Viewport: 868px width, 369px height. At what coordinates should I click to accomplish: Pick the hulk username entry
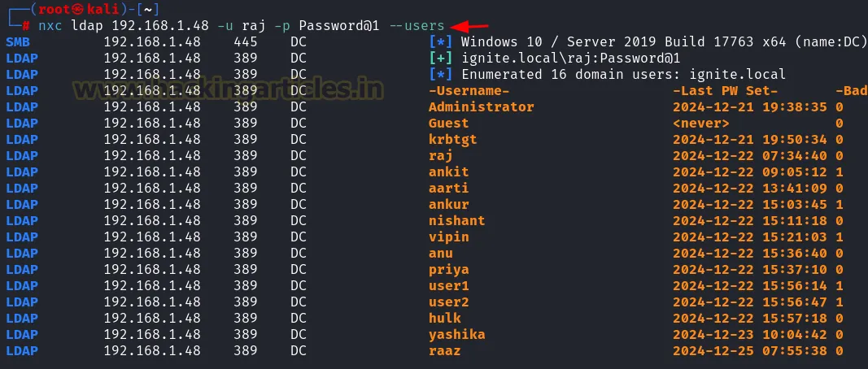444,318
